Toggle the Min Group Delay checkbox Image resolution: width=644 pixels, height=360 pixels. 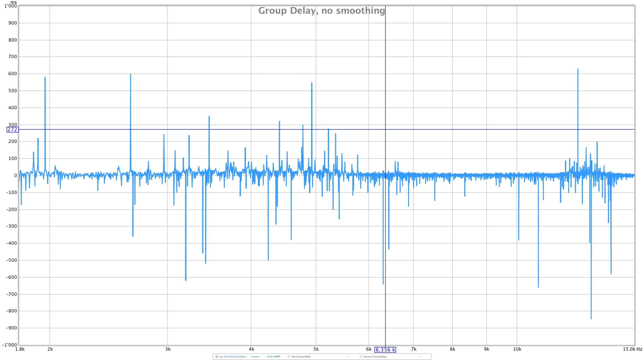tap(289, 357)
